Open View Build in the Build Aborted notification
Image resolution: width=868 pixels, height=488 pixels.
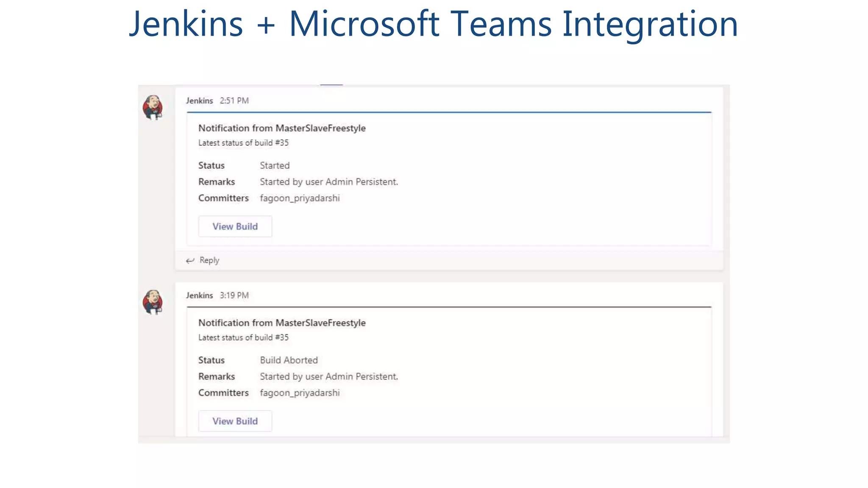coord(235,421)
